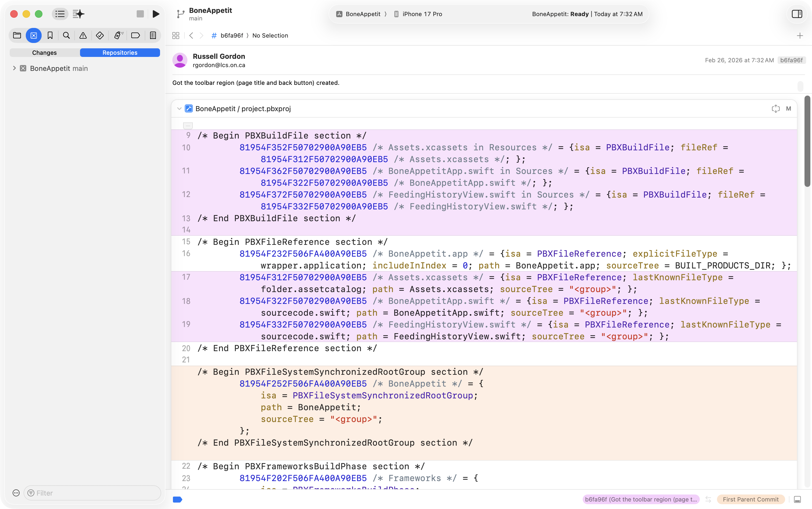812x509 pixels.
Task: Switch to the Repositories tab
Action: [120, 53]
